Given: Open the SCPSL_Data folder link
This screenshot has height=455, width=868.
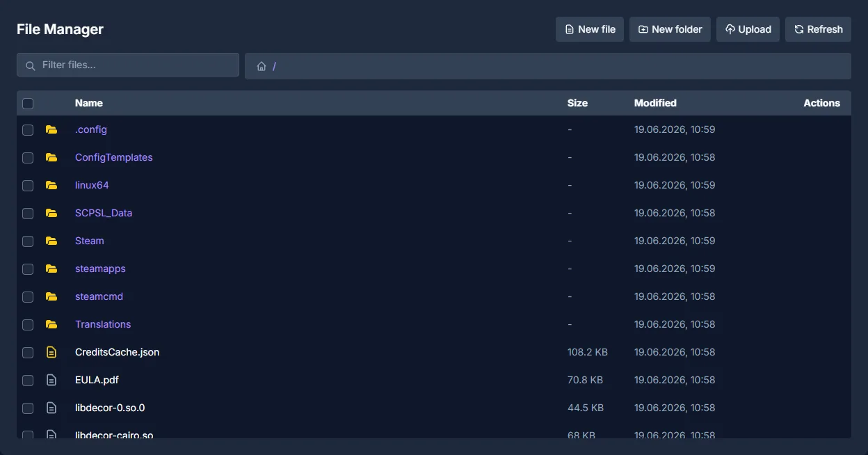Looking at the screenshot, I should coord(104,213).
